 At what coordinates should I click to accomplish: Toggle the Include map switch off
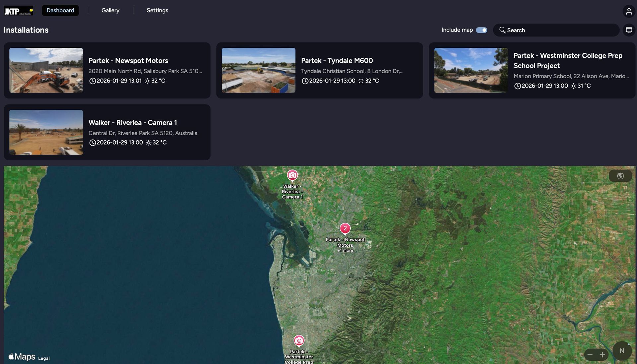(481, 30)
